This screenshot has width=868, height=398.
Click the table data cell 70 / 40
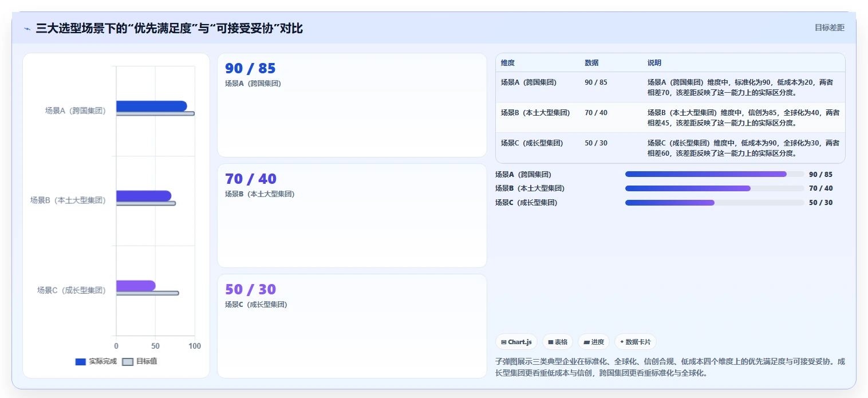(596, 113)
